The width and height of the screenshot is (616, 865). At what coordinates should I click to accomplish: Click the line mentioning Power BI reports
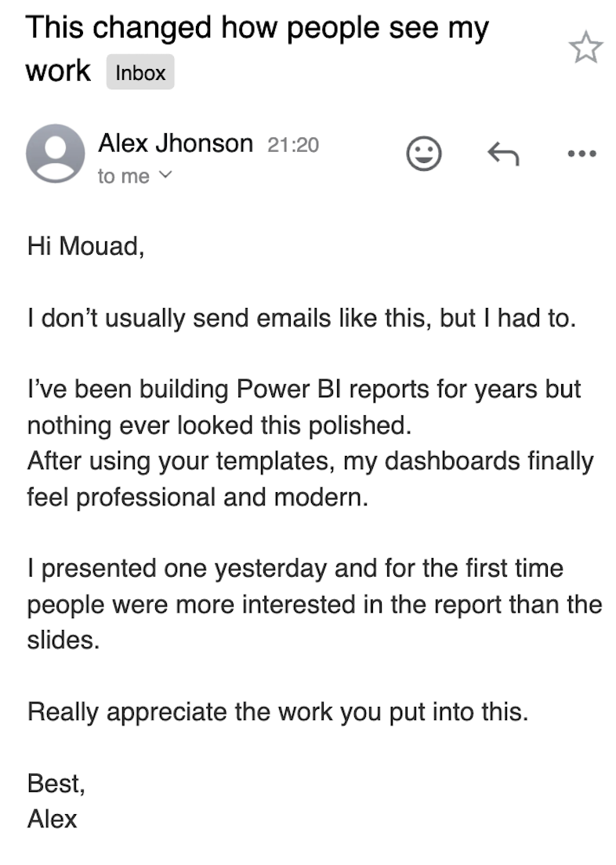click(x=304, y=390)
